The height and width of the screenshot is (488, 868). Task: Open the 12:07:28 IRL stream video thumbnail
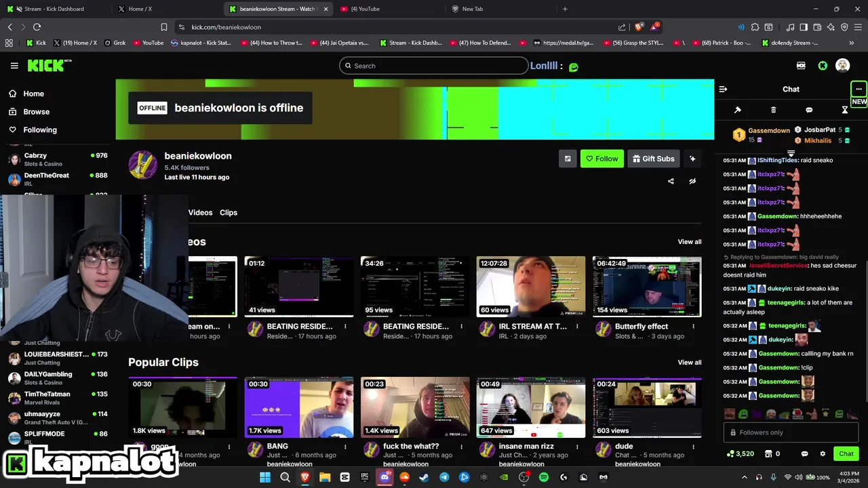(531, 287)
